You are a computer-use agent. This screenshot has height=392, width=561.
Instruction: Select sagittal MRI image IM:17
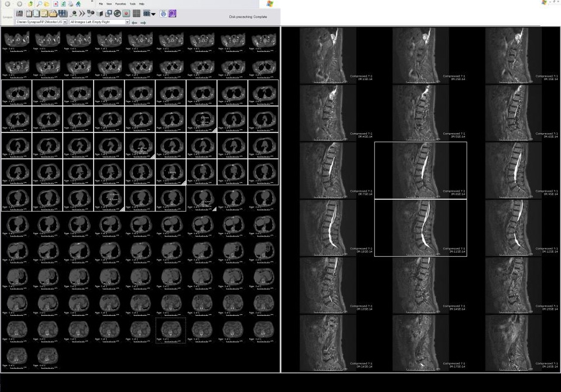pyautogui.click(x=421, y=342)
